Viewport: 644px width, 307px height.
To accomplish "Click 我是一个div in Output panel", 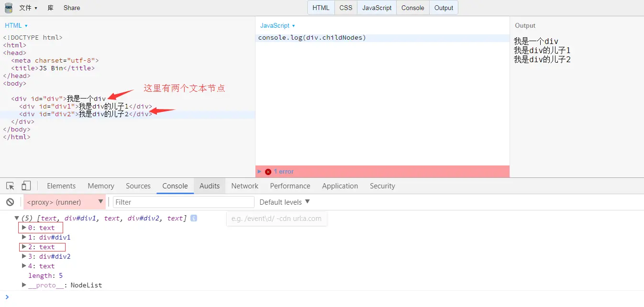I will [536, 42].
